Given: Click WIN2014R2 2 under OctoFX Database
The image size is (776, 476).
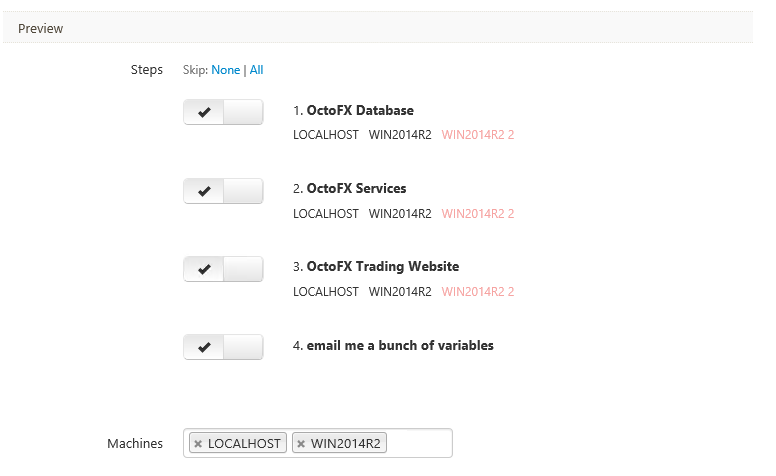Looking at the screenshot, I should point(478,135).
